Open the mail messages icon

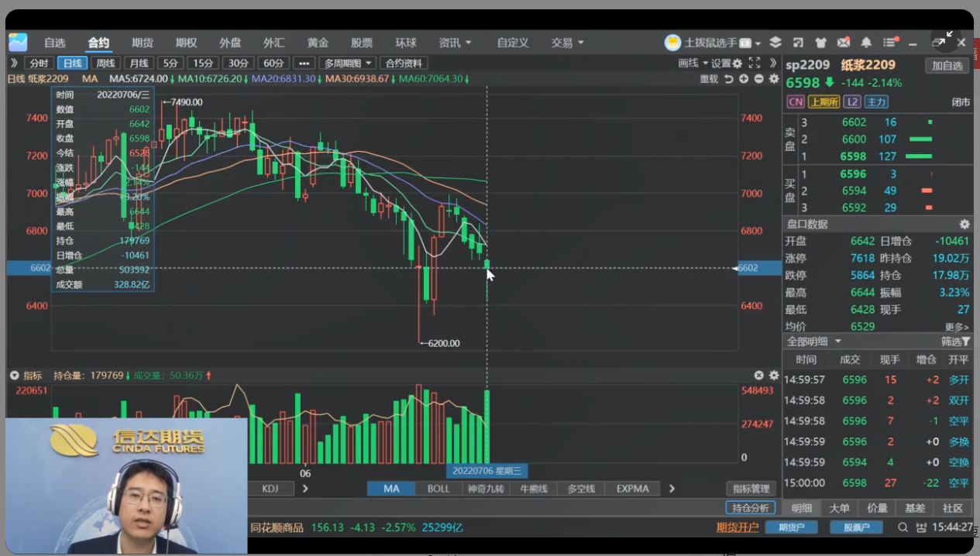pos(844,43)
